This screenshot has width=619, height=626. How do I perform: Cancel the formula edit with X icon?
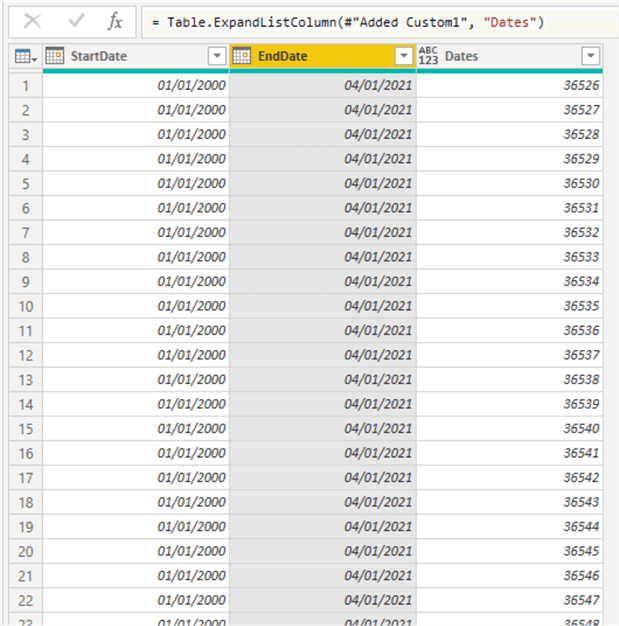tap(32, 21)
